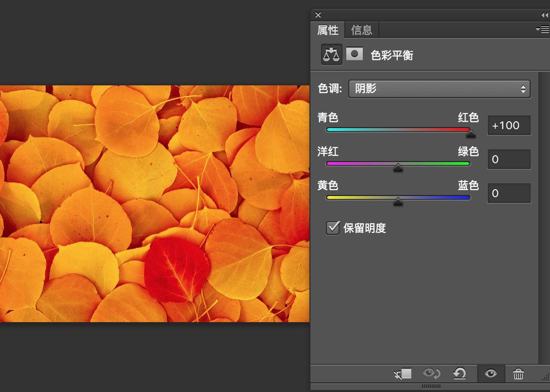Click the view previous state icon

point(431,374)
